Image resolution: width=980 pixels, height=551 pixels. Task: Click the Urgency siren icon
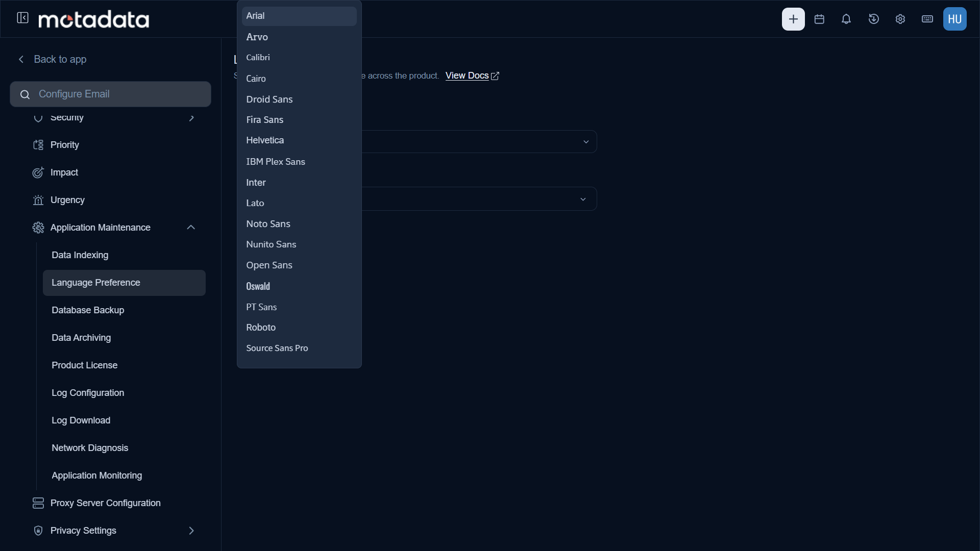coord(38,200)
